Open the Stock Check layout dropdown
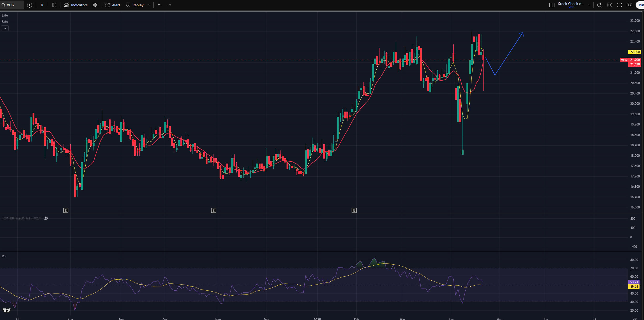 [589, 5]
